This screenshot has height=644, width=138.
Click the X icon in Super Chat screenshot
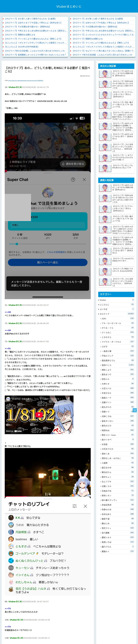[x=84, y=179]
